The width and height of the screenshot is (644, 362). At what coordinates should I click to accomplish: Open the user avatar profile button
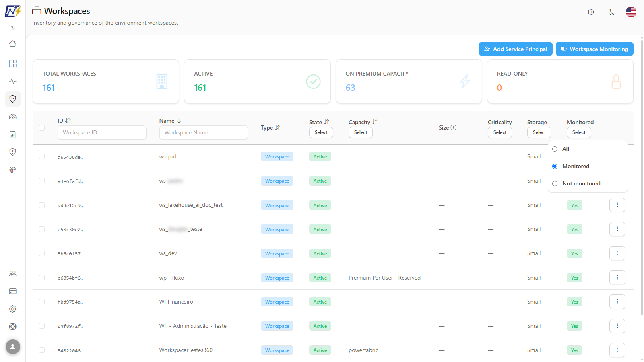click(x=13, y=347)
